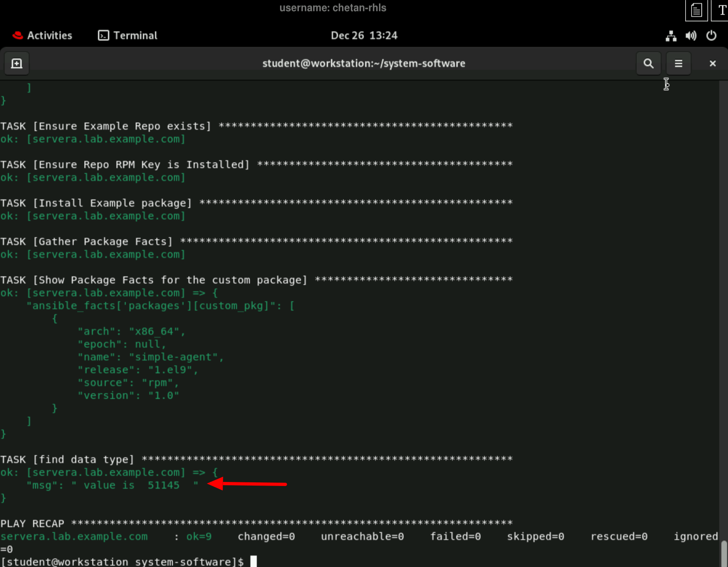The height and width of the screenshot is (567, 728).
Task: Click the document icon at top right
Action: coord(696,10)
